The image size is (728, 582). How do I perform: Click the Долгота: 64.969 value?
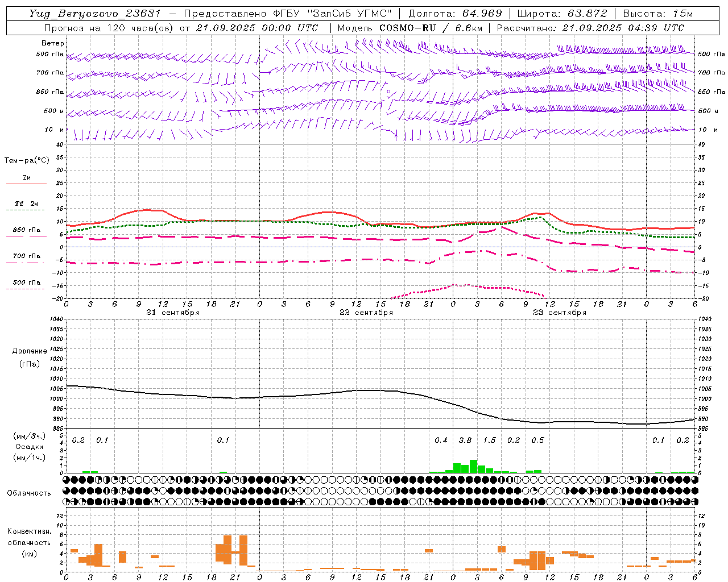pyautogui.click(x=455, y=13)
